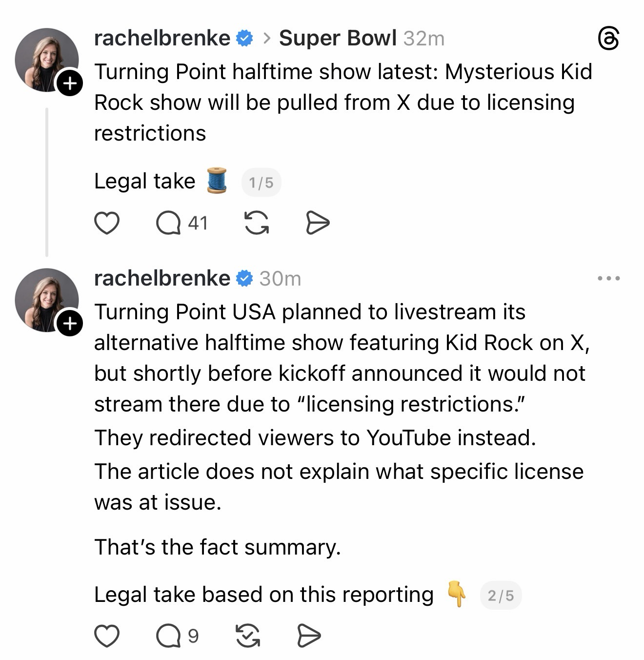Follow rachelbrenke via plus badge on first avatar
The height and width of the screenshot is (660, 644).
(x=70, y=83)
